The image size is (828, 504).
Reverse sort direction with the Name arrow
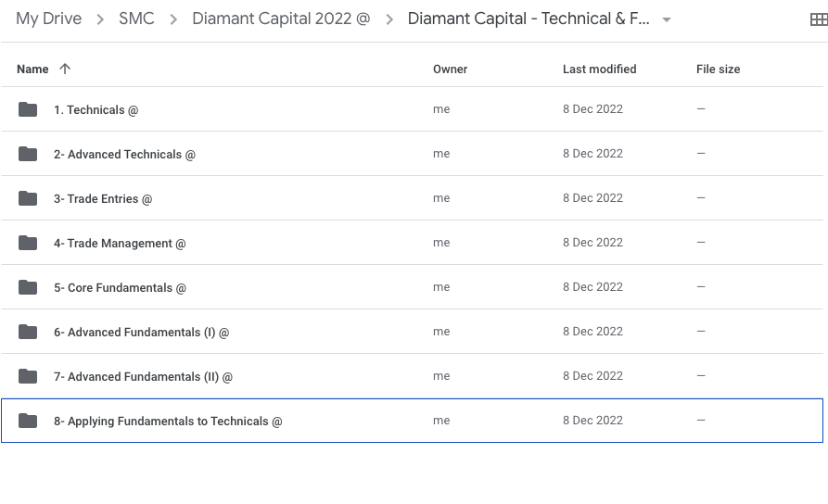pyautogui.click(x=65, y=69)
